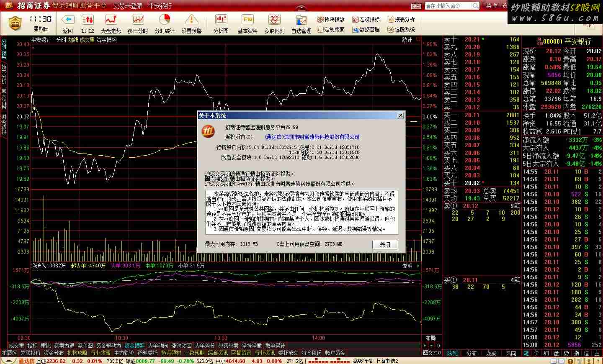
Task: Select the 散单累计 indicator tab
Action: (x=275, y=346)
